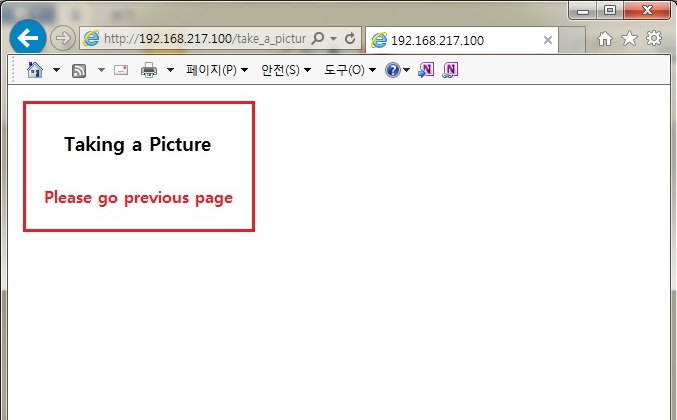Click the Read mail icon
Screen dimensions: 677x420
point(121,70)
